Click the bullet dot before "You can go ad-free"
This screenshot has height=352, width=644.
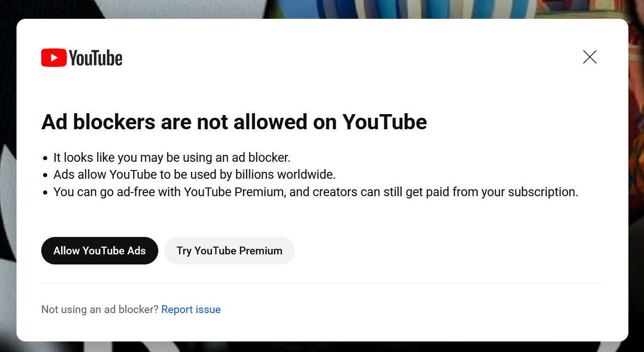[x=45, y=192]
